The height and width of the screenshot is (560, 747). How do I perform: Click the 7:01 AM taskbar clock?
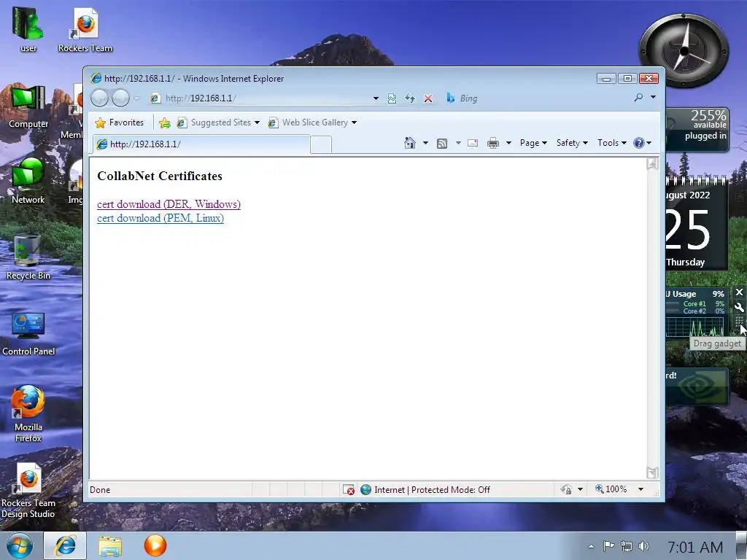[x=695, y=547]
